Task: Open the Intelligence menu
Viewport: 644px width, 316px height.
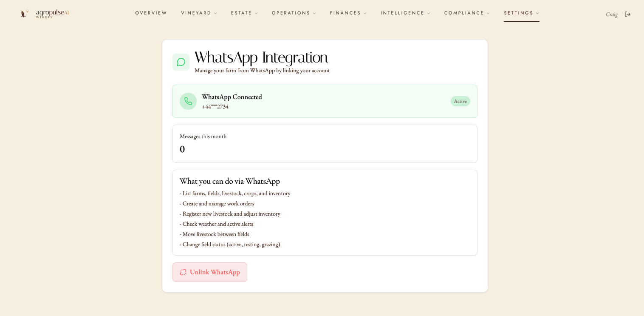Action: click(405, 13)
